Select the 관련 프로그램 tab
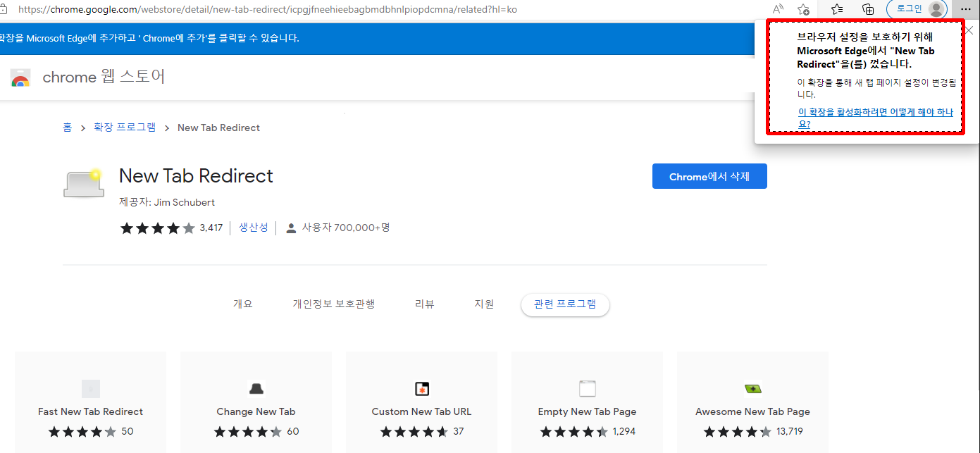980x453 pixels. [x=565, y=304]
